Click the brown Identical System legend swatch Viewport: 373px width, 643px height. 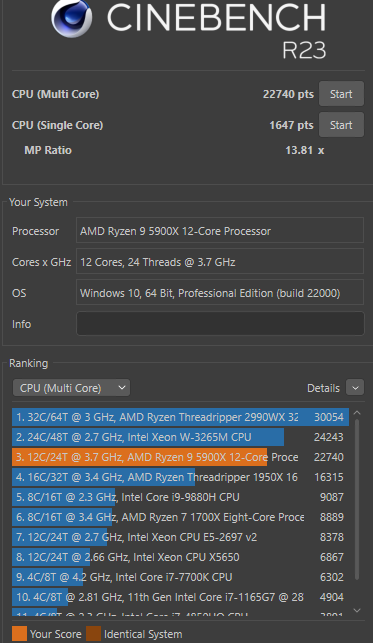[93, 634]
